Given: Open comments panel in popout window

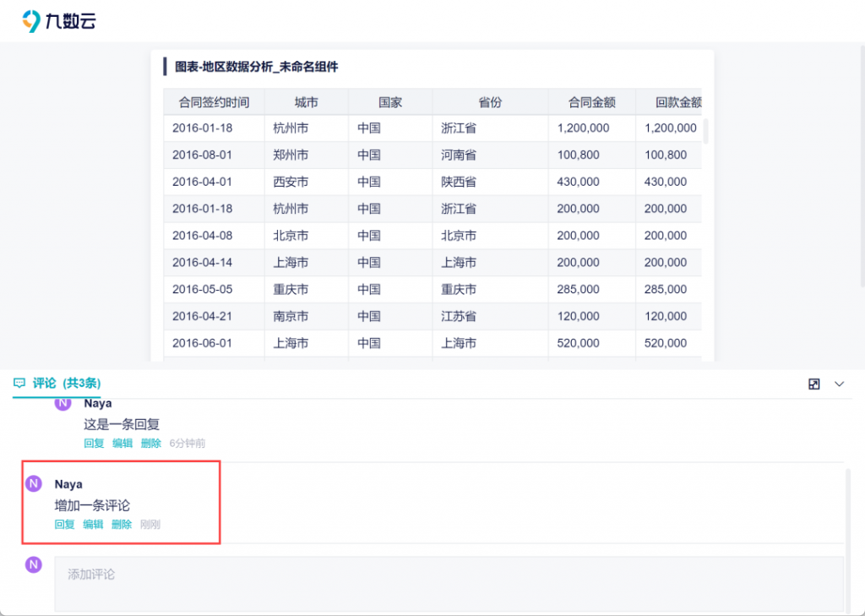Looking at the screenshot, I should (813, 384).
